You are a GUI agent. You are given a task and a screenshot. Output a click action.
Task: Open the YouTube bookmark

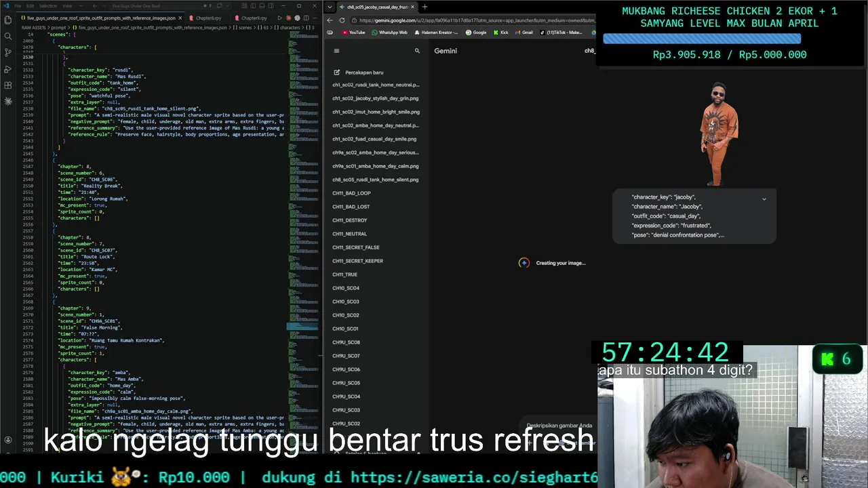coord(353,33)
